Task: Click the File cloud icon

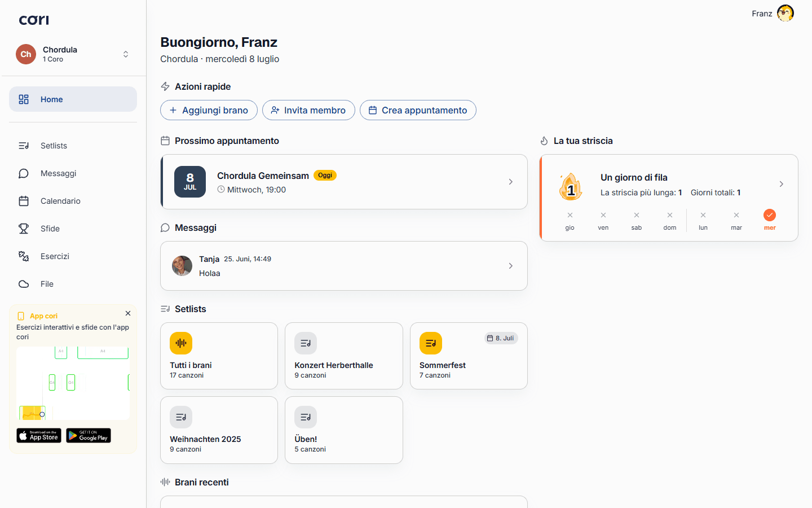Action: [x=24, y=284]
